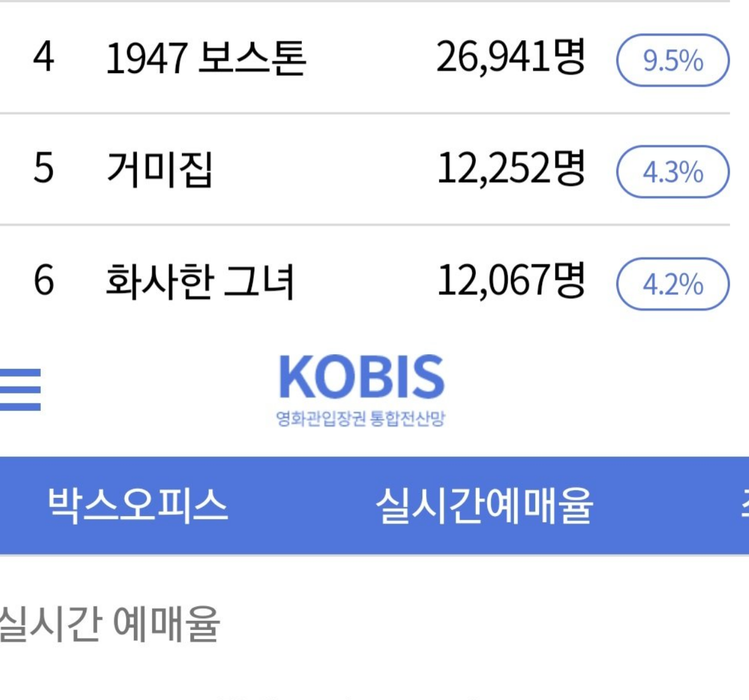Select the 26,941명 audience count

511,57
